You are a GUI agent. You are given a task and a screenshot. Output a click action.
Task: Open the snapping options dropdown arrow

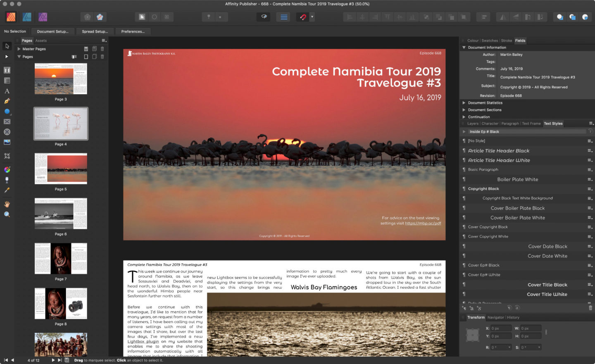point(312,17)
